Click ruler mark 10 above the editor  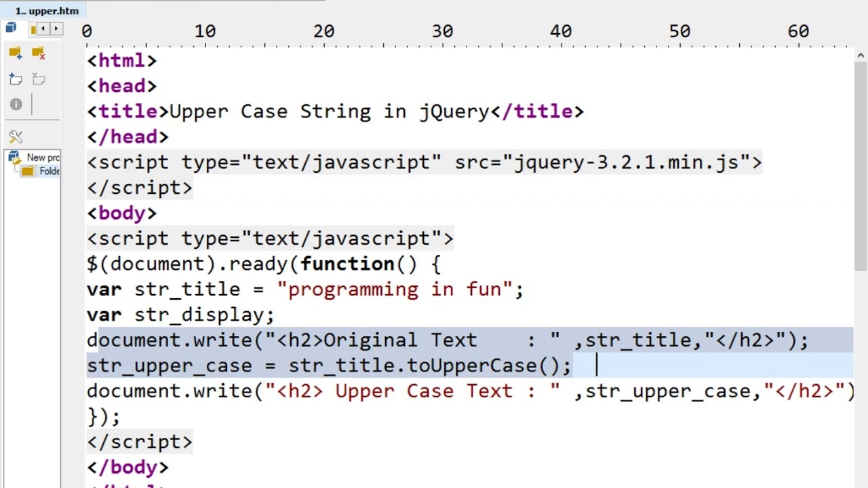click(205, 31)
